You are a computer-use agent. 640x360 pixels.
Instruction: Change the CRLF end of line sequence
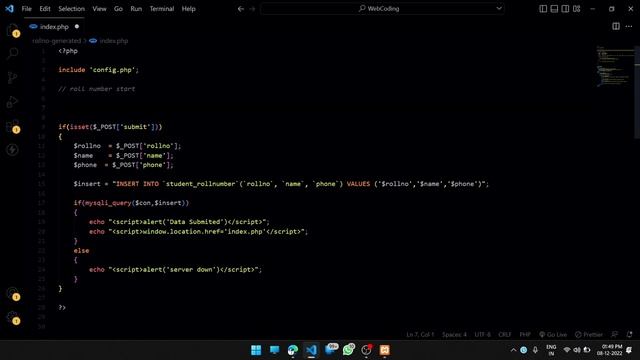coord(504,334)
